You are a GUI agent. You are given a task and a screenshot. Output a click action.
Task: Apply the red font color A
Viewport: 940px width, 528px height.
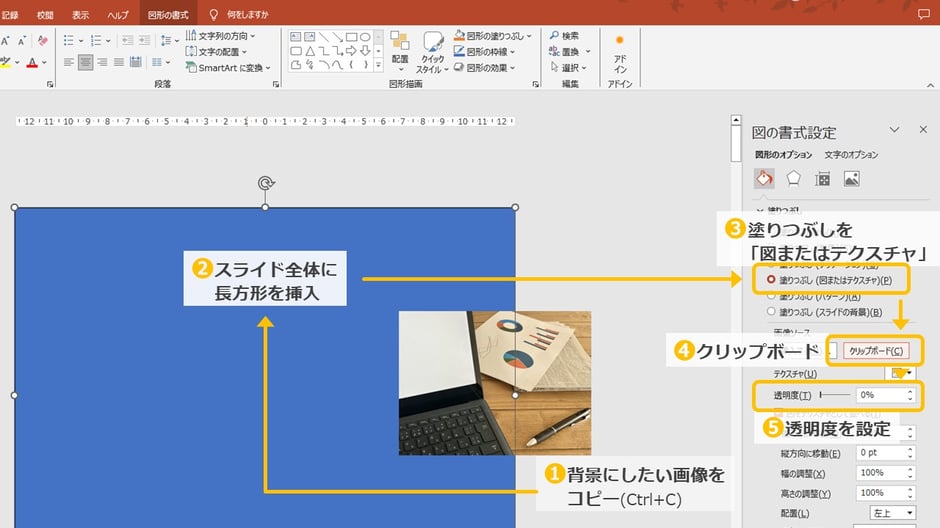coord(32,62)
